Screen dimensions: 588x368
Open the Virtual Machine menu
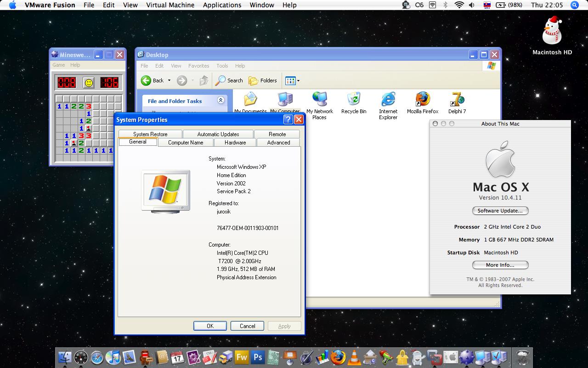pyautogui.click(x=170, y=5)
